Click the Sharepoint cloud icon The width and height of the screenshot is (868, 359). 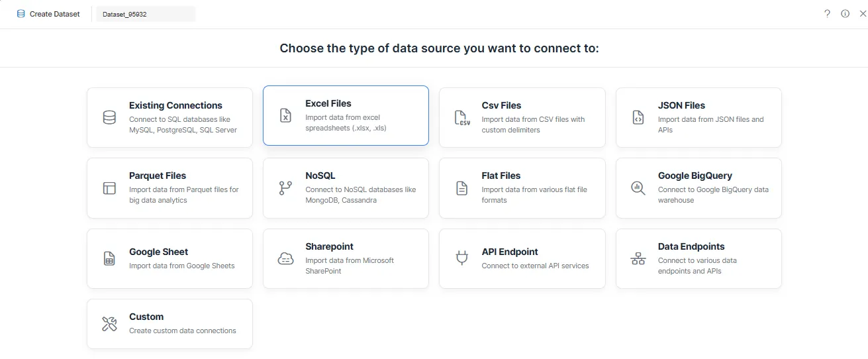pos(285,259)
